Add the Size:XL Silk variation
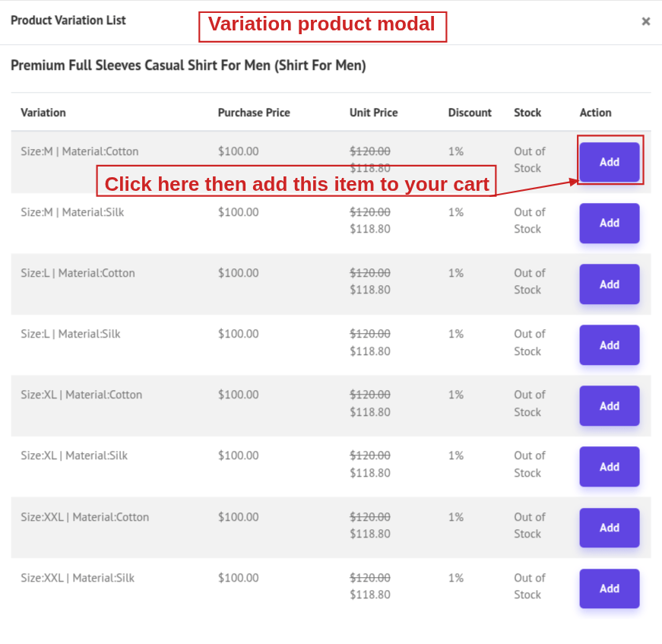 (x=609, y=467)
